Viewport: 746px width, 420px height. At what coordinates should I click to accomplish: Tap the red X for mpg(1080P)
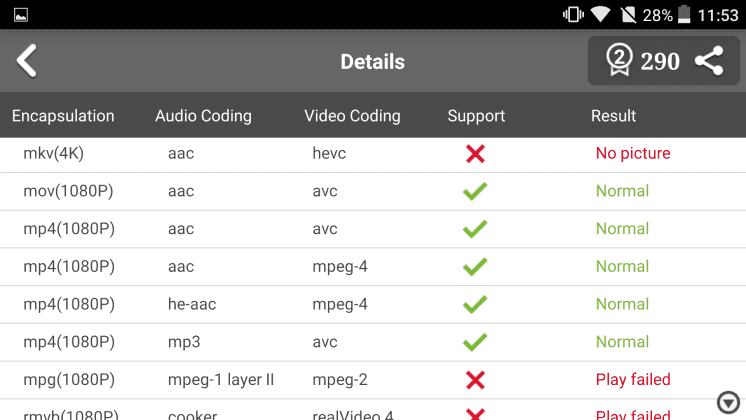tap(475, 380)
